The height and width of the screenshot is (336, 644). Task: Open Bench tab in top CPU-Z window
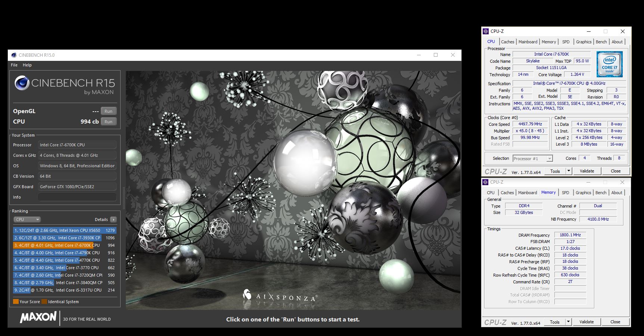601,42
